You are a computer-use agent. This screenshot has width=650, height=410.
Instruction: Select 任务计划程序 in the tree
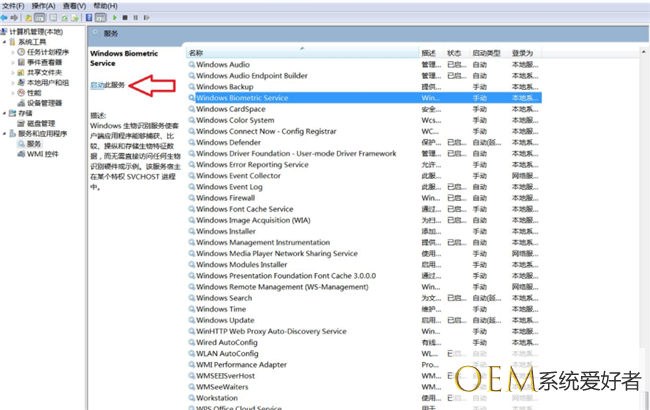pyautogui.click(x=47, y=52)
